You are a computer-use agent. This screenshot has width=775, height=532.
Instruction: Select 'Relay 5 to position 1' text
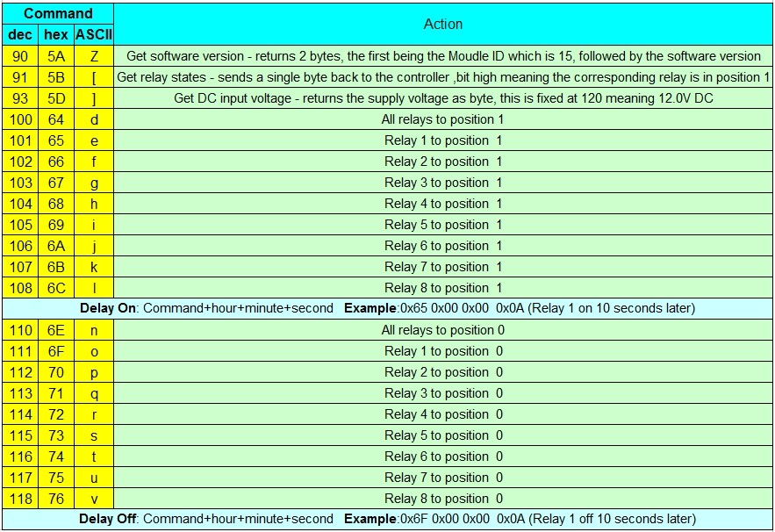click(x=443, y=225)
